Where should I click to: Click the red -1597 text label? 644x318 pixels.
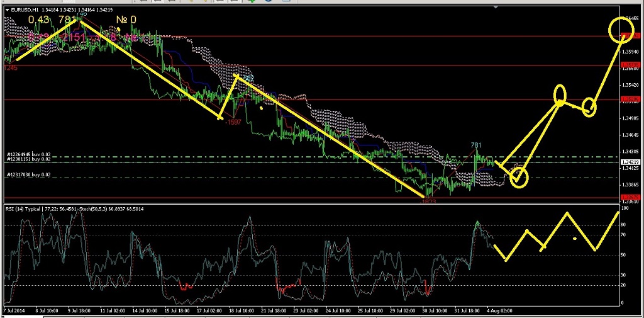233,122
